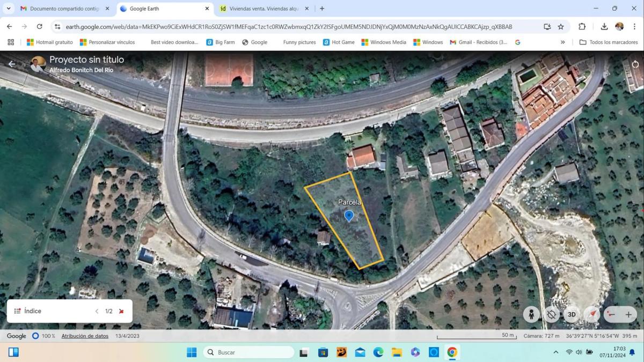Bookmark this page with the star icon
The image size is (644, 362).
click(561, 26)
